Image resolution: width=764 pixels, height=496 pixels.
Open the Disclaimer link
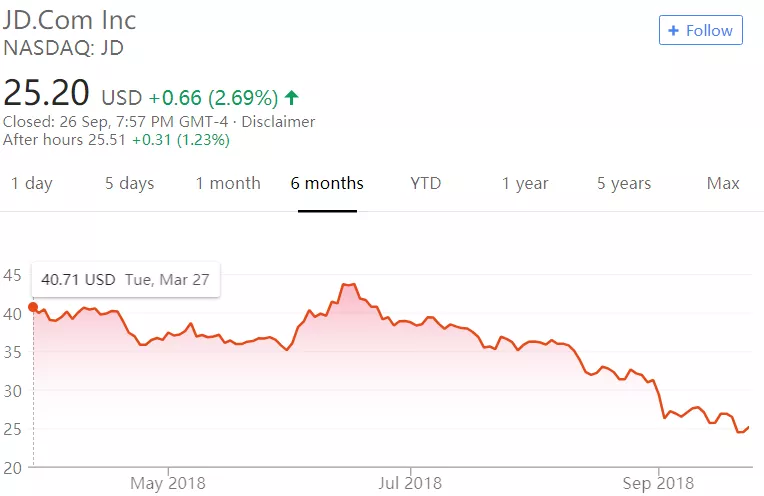(278, 121)
